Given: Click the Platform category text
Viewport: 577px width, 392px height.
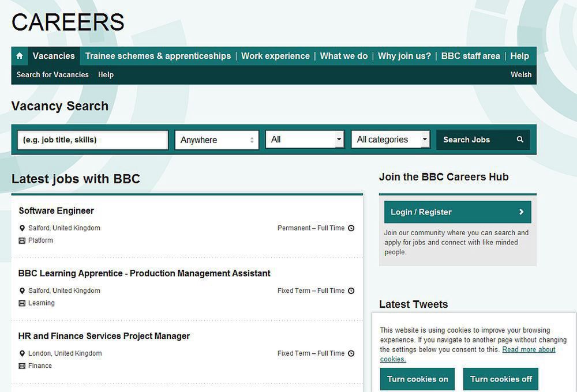Looking at the screenshot, I should pos(40,240).
